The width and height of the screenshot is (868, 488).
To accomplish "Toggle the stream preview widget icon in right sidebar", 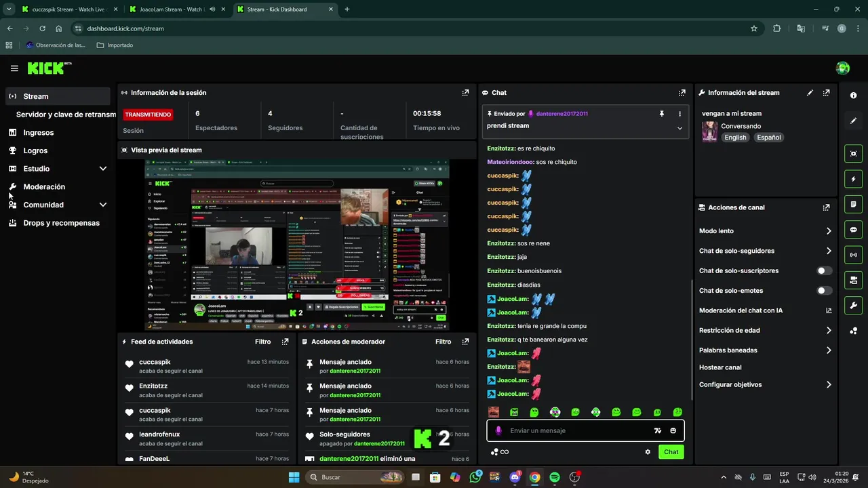I will pos(853,154).
